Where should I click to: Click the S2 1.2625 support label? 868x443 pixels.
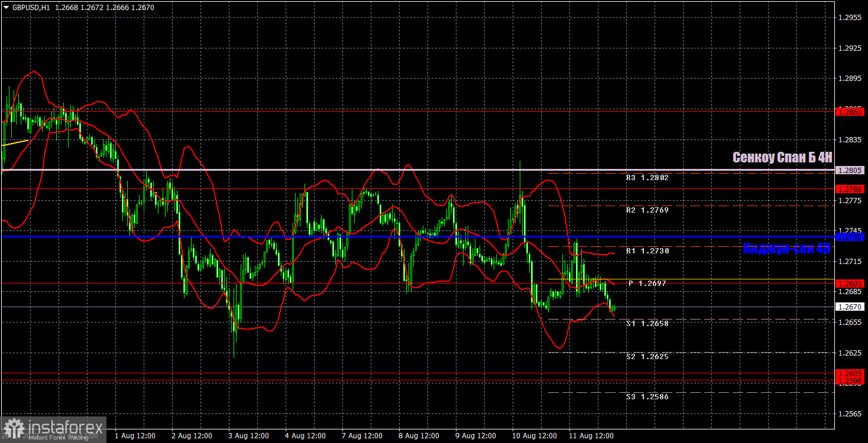pos(648,357)
